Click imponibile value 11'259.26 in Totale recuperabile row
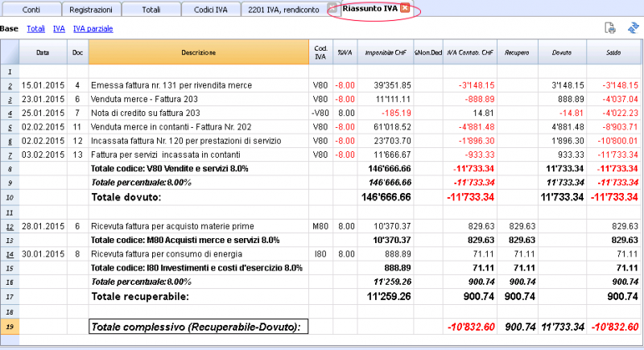Image resolution: width=644 pixels, height=350 pixels. click(389, 297)
